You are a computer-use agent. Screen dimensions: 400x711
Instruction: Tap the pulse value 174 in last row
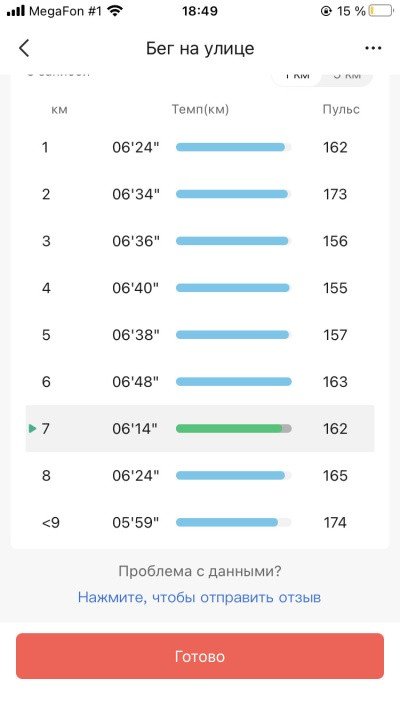click(x=335, y=522)
